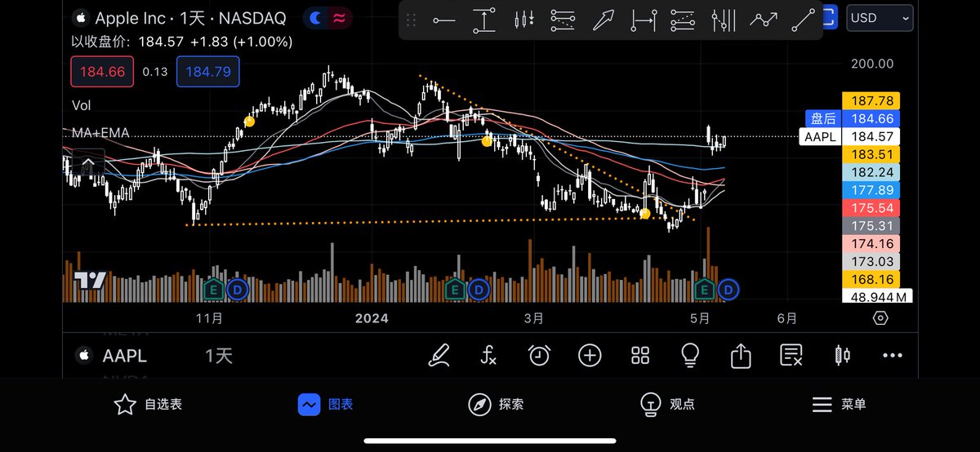Select the date range measure tool
The width and height of the screenshot is (980, 452).
[x=644, y=20]
